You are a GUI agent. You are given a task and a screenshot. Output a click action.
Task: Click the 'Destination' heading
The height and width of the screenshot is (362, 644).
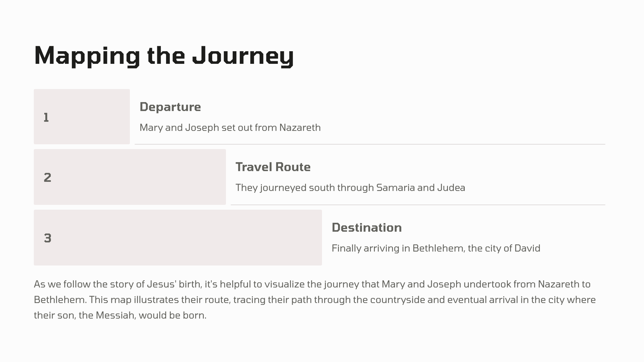click(x=367, y=228)
